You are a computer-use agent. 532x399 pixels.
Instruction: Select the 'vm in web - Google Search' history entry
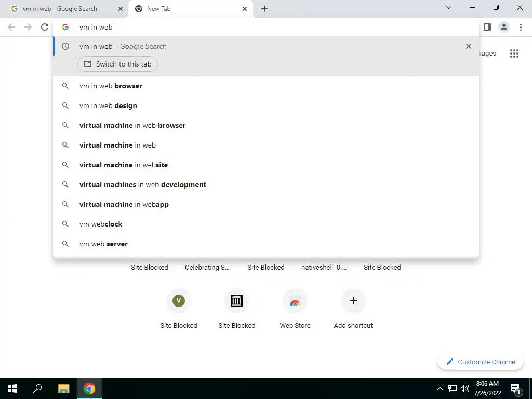coord(266,46)
